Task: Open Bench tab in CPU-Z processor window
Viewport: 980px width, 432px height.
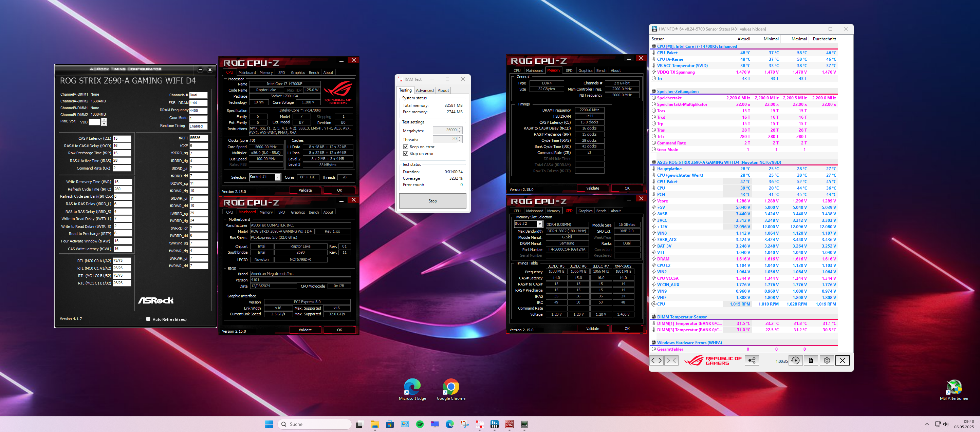Action: [x=314, y=73]
